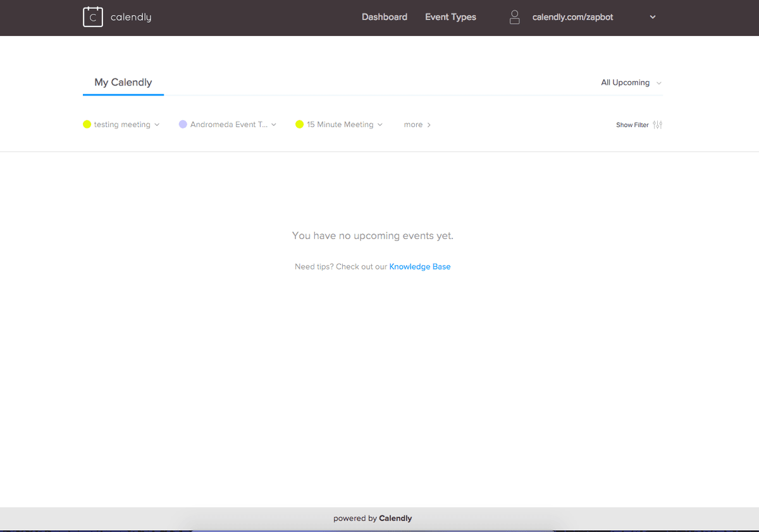Open the Knowledge Base link
The image size is (759, 532).
(420, 266)
